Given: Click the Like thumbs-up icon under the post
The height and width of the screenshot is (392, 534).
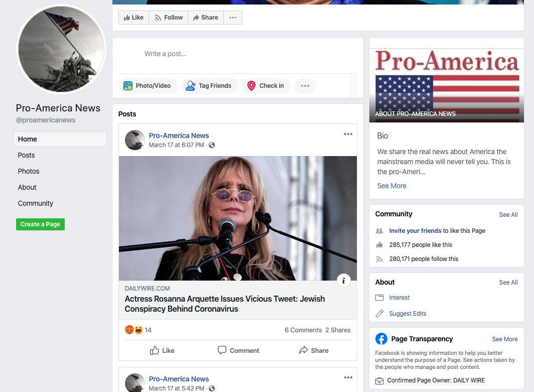Looking at the screenshot, I should 155,350.
